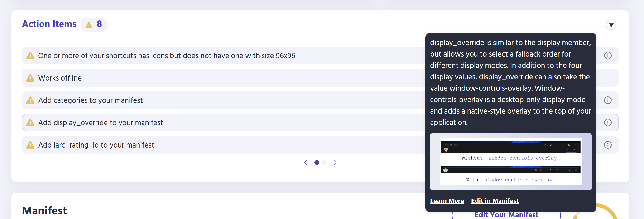Open the Learn More link
Image resolution: width=644 pixels, height=219 pixels.
(447, 201)
